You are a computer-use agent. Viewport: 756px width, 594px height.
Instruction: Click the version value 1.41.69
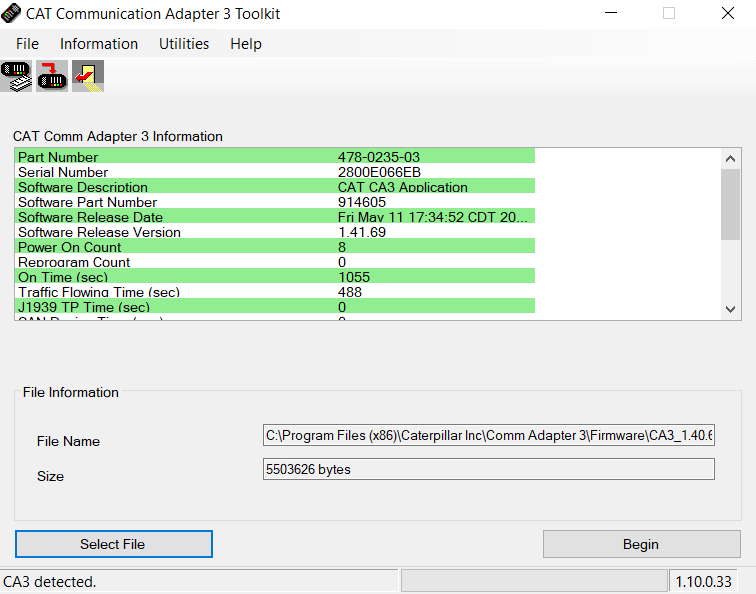click(362, 232)
